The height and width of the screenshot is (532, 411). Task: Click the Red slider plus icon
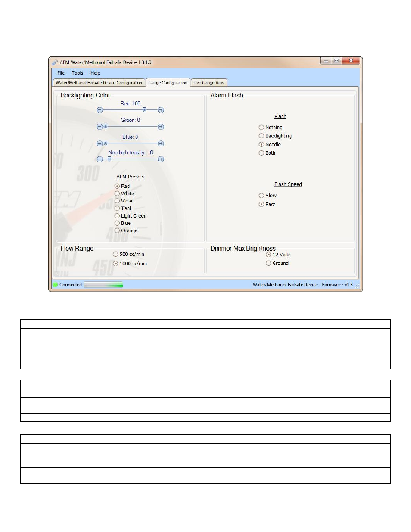[x=161, y=110]
